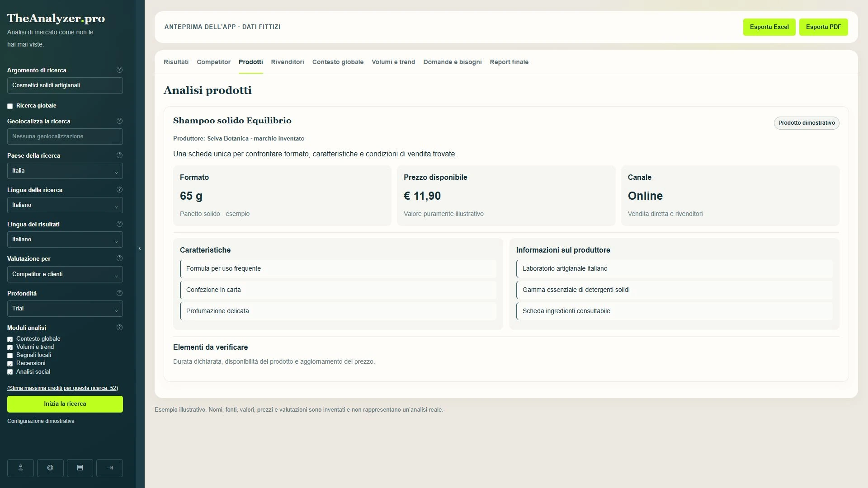Open help icon beside Argomento di ricerca
The height and width of the screenshot is (488, 868).
(119, 70)
